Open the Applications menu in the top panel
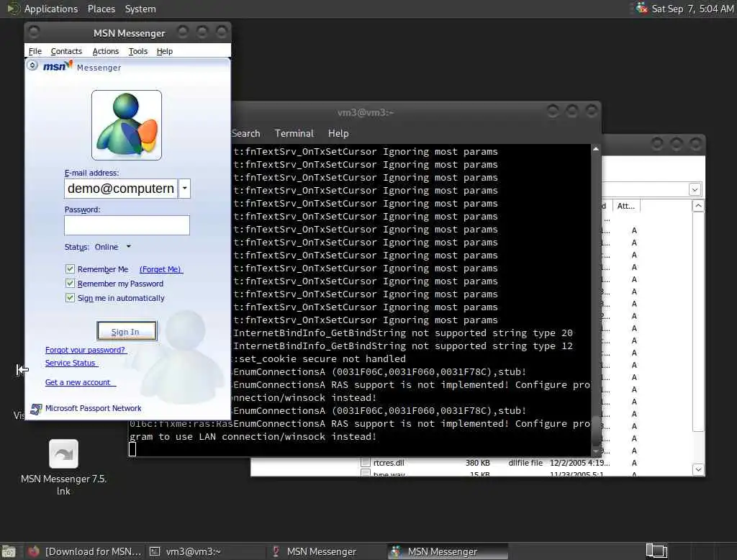 click(x=51, y=9)
